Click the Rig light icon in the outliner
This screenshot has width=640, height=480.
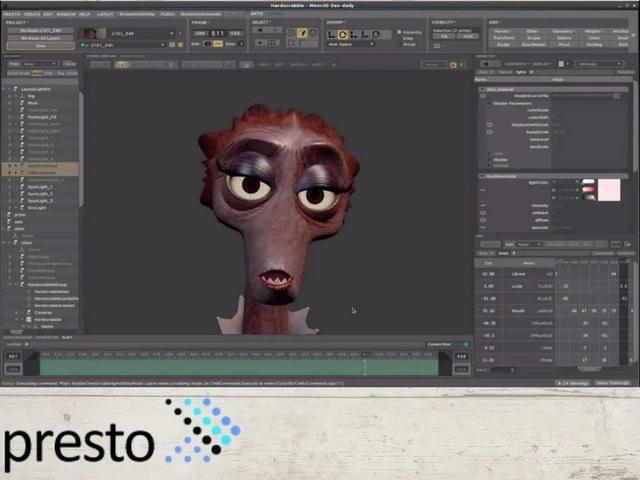(x=21, y=96)
